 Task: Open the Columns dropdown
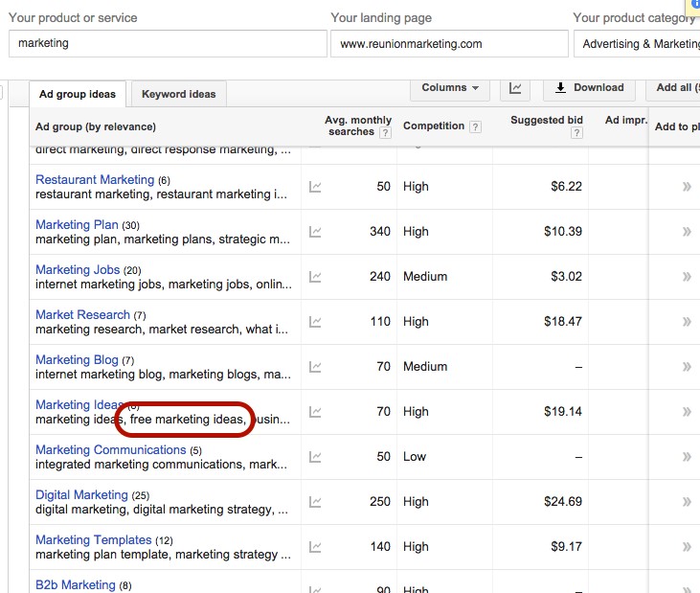450,88
